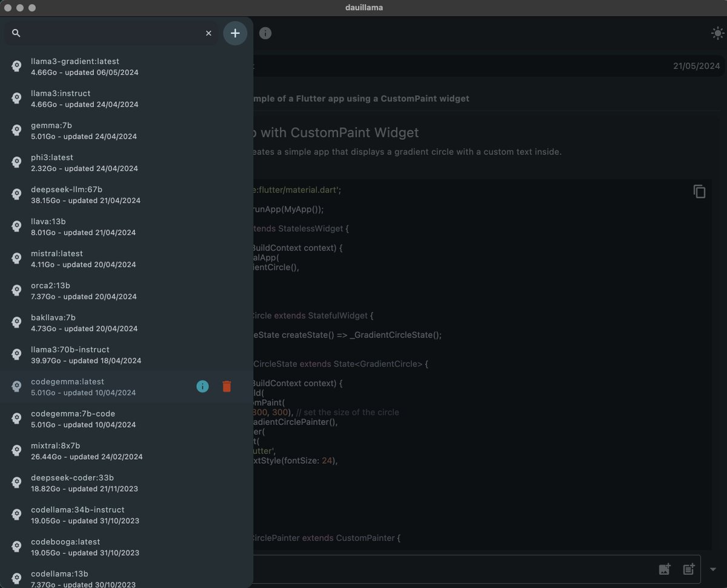Viewport: 727px width, 588px height.
Task: Click head icon beside bakllava:7b
Action: (17, 323)
